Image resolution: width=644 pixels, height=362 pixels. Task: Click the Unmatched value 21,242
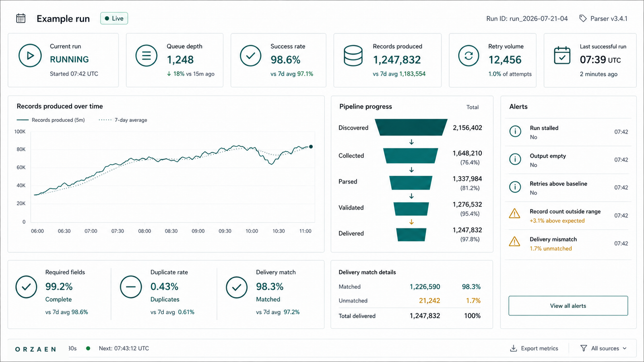[x=429, y=300]
